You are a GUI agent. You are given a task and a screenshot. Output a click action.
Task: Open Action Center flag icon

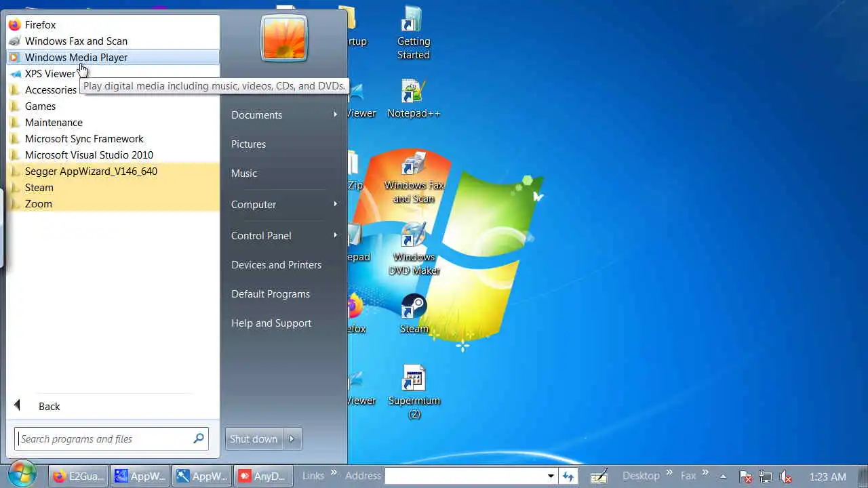tap(745, 476)
